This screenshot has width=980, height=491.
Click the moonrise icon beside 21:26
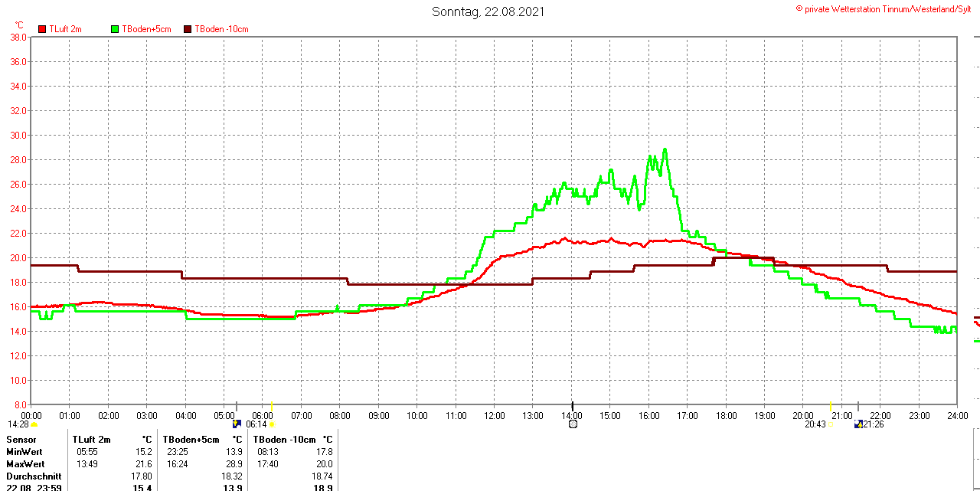[858, 424]
